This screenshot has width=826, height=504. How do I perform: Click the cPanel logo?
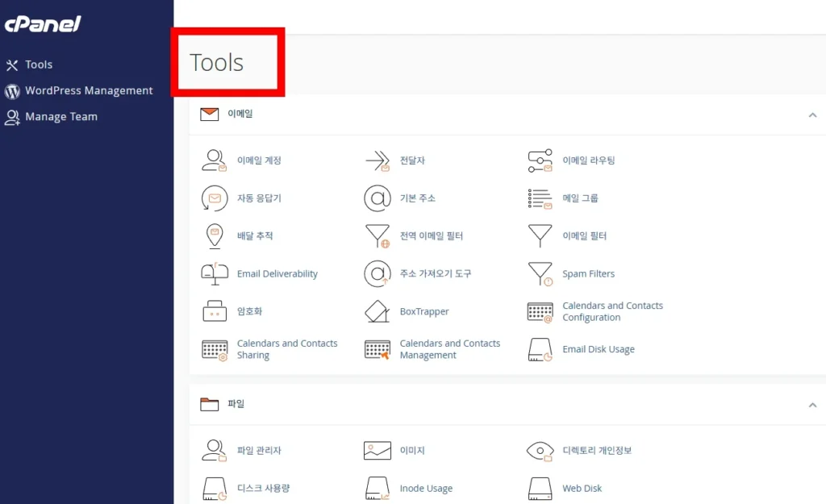click(x=43, y=23)
